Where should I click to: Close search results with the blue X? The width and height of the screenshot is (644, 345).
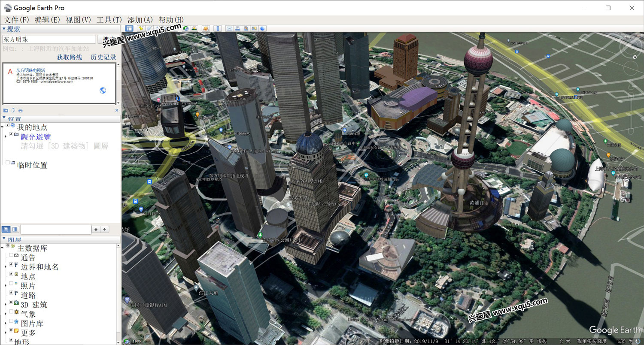pyautogui.click(x=117, y=110)
